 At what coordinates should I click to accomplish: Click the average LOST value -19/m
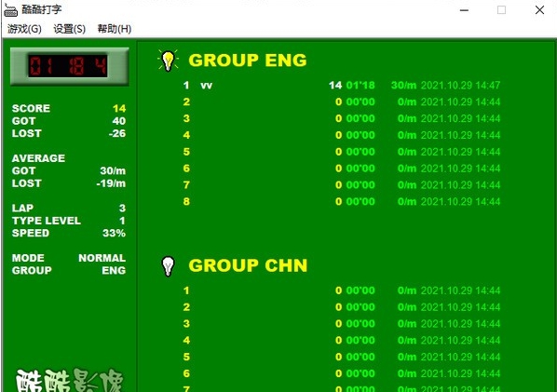[111, 183]
